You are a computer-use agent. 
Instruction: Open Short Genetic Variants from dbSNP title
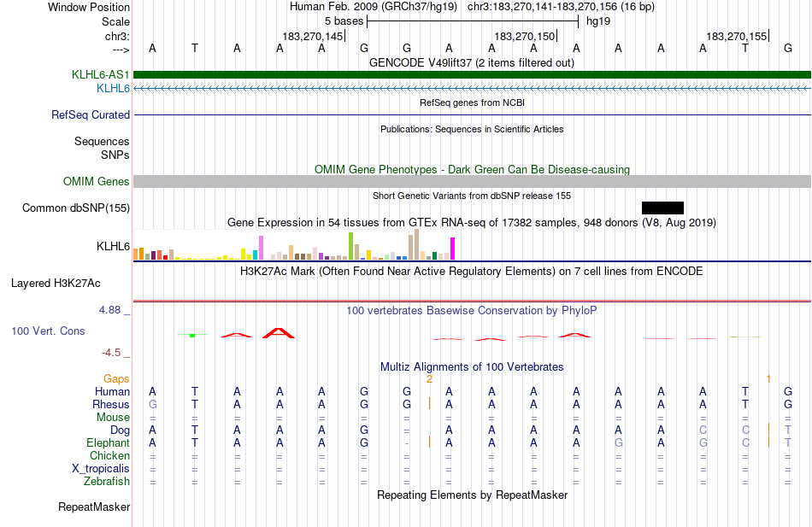click(472, 196)
